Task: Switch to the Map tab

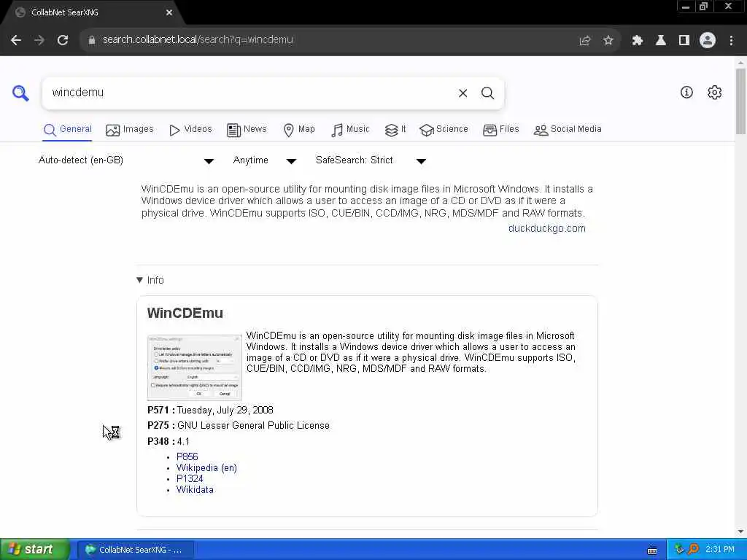Action: pyautogui.click(x=299, y=130)
